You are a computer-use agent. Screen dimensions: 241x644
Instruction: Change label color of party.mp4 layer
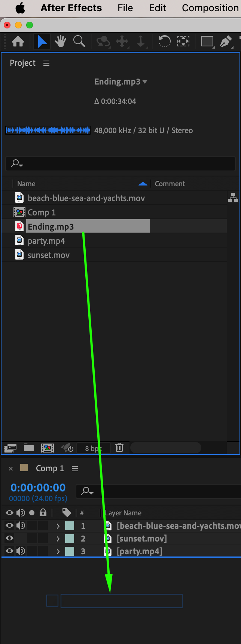(70, 551)
